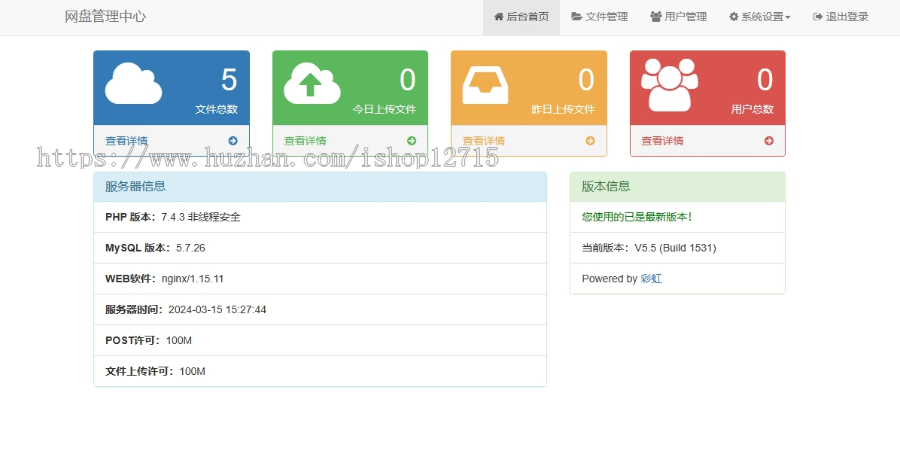Click the 用户总数 label
Viewport: 900px width, 463px height.
coord(752,109)
